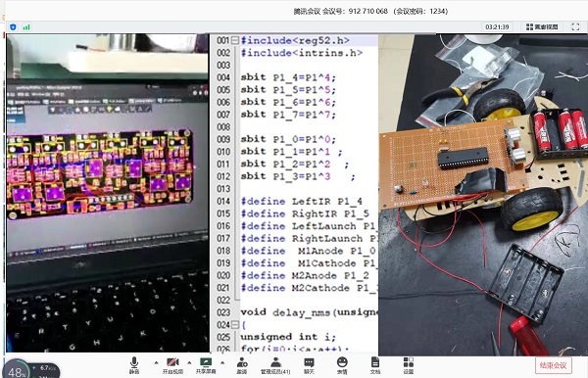Screen dimensions: 588x378
Task: Expand the video options arrow
Action: 189,362
